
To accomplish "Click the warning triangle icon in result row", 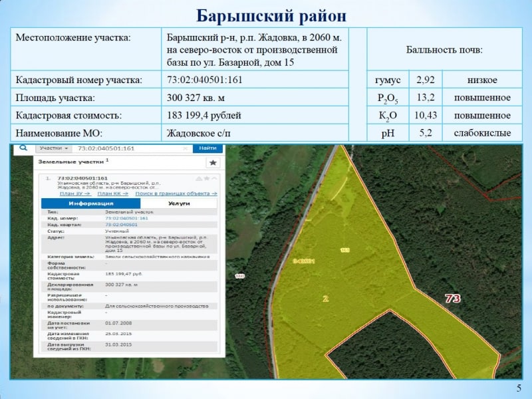I will coord(199,178).
